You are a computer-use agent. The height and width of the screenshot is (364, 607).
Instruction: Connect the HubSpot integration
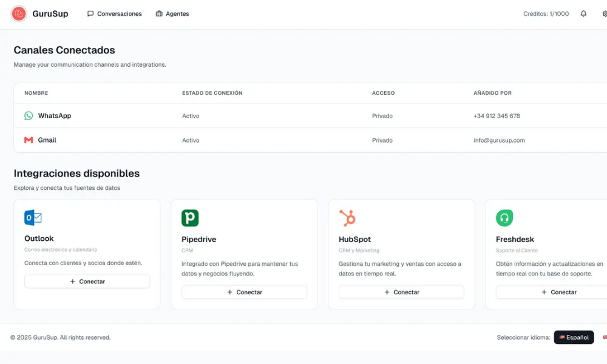401,292
